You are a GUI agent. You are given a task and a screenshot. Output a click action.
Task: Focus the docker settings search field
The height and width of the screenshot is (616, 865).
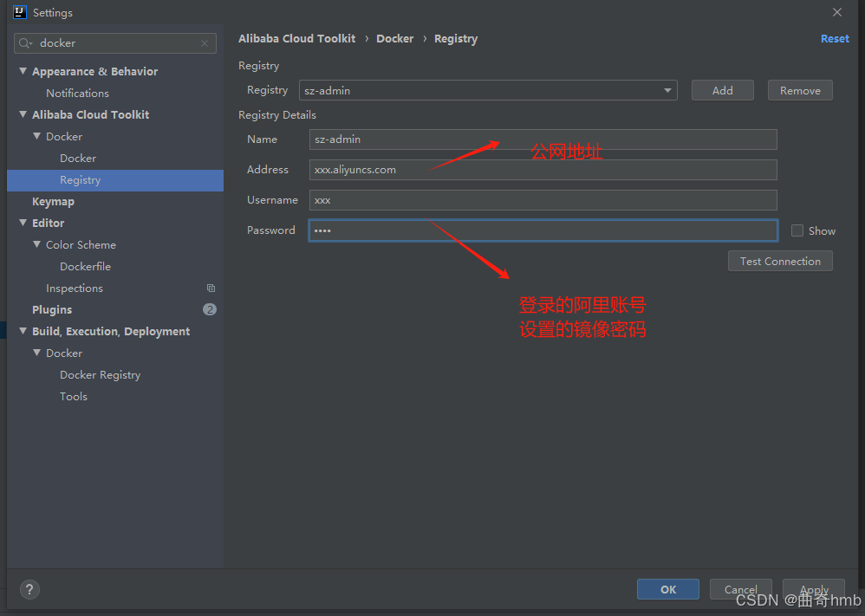(115, 43)
